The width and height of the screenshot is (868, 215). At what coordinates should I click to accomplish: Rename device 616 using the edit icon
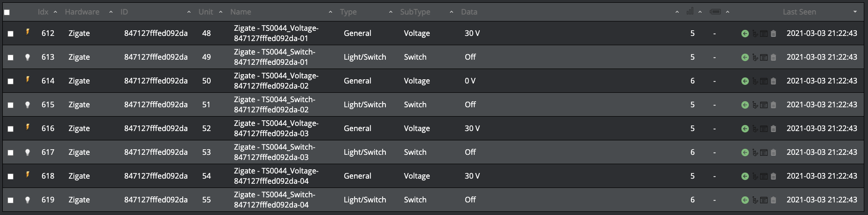(x=755, y=129)
